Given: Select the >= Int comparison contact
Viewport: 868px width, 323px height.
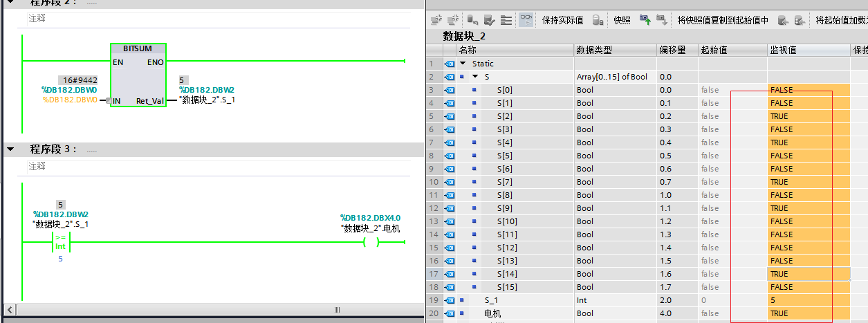Looking at the screenshot, I should (61, 242).
